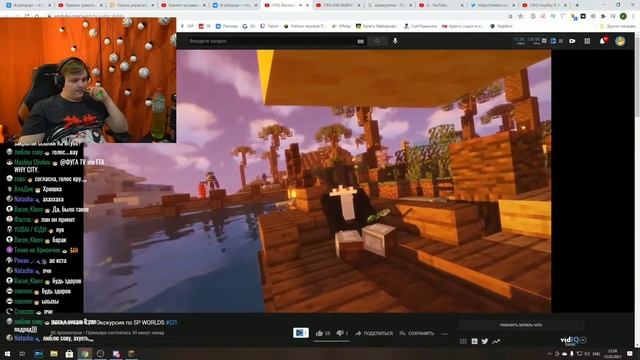Click the streamer webcam overlay

click(x=88, y=80)
